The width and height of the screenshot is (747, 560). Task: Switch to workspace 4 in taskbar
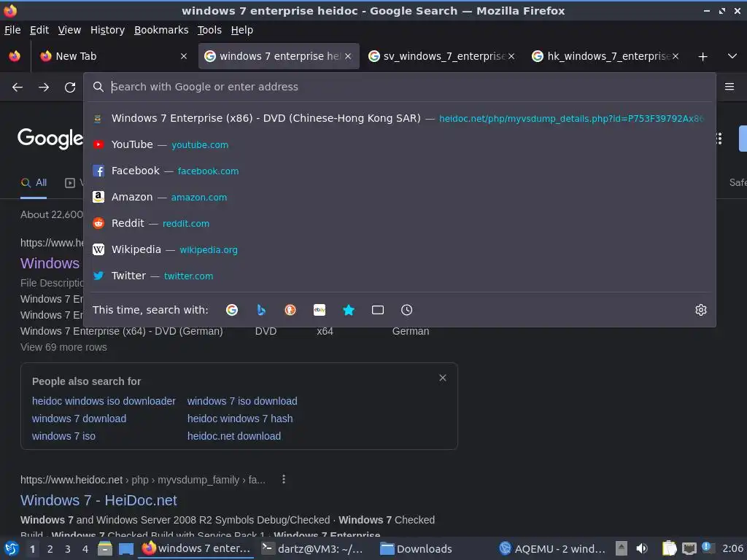[x=85, y=549]
